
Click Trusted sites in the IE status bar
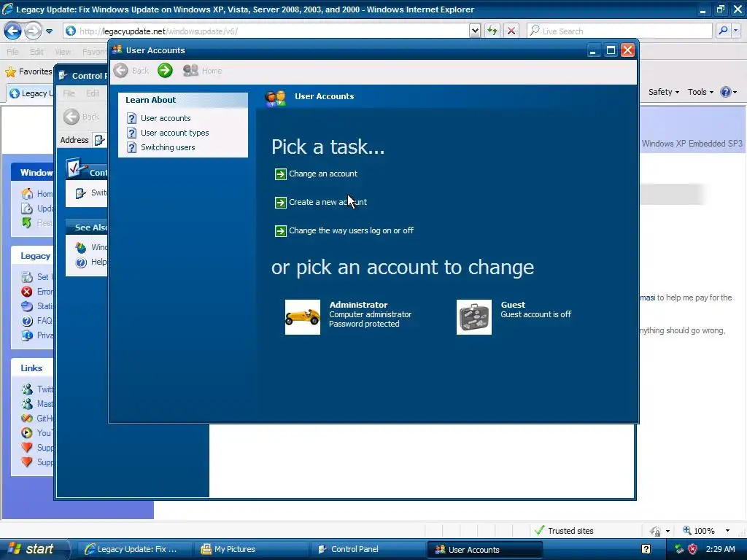coord(564,531)
